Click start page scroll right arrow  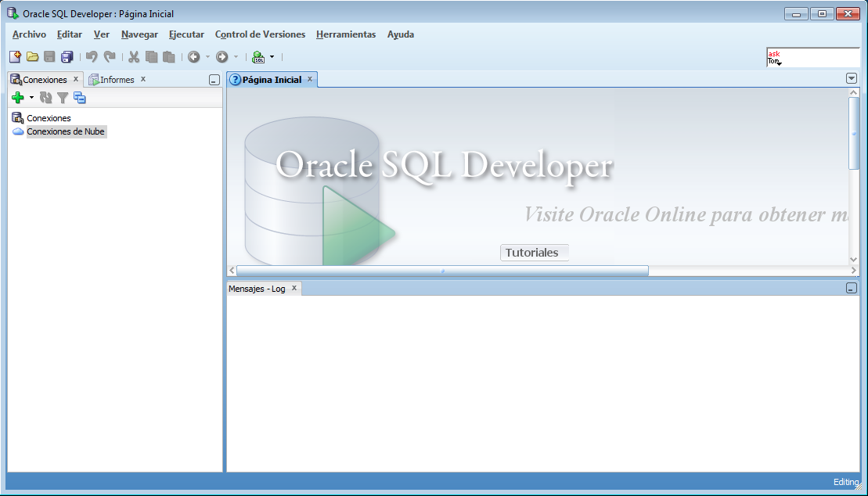tap(854, 271)
